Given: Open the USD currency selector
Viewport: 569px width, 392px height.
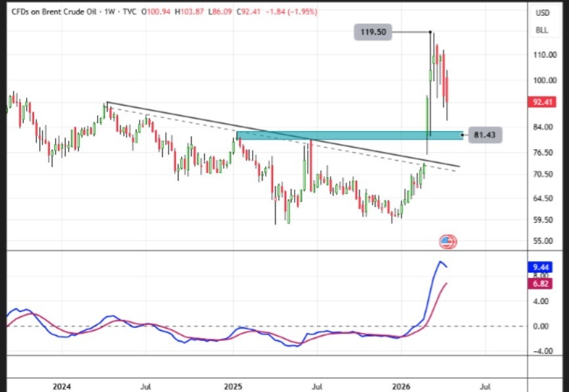Looking at the screenshot, I should 542,13.
